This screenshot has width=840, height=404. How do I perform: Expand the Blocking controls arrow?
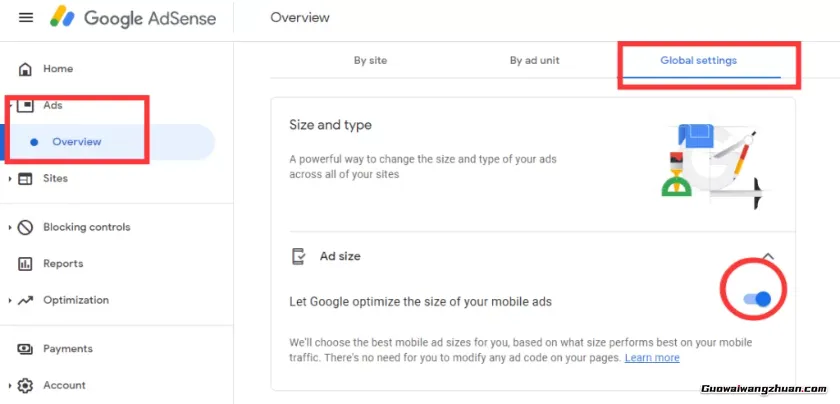[x=10, y=227]
